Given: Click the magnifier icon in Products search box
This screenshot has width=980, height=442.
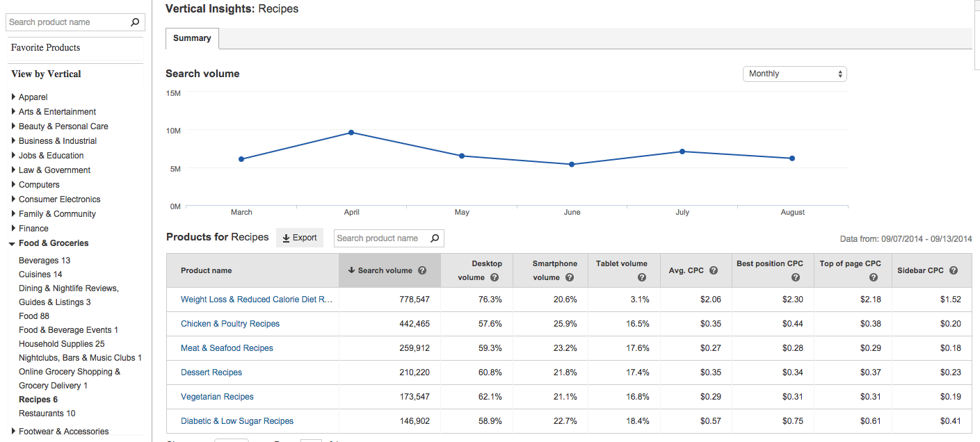Looking at the screenshot, I should 435,238.
